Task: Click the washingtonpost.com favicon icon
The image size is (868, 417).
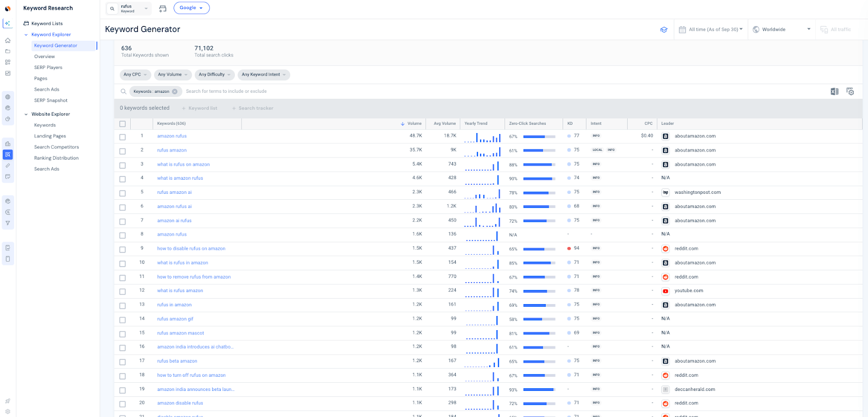Action: pyautogui.click(x=665, y=192)
